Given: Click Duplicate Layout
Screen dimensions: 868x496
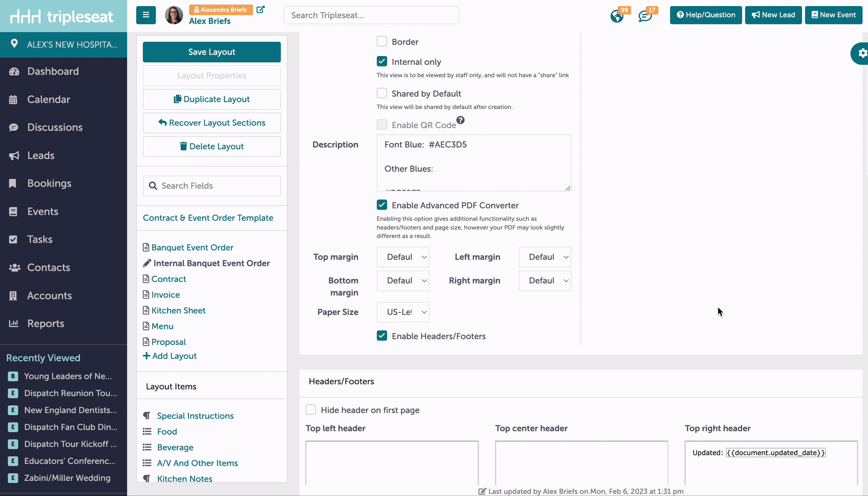Looking at the screenshot, I should (212, 99).
